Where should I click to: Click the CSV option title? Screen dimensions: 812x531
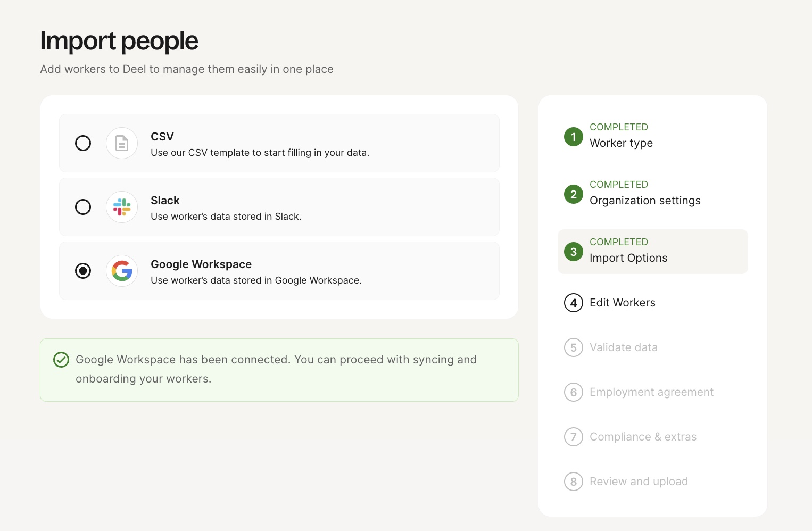[162, 137]
